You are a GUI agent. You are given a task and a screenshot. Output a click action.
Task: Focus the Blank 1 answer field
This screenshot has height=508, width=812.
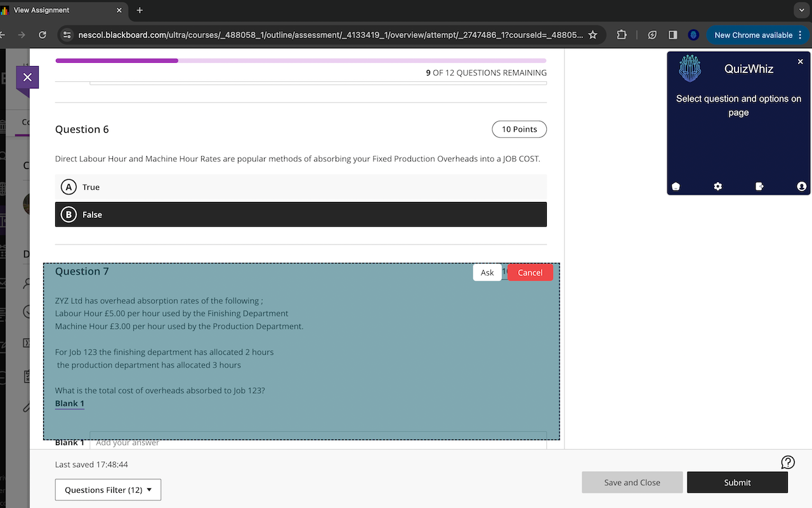318,442
